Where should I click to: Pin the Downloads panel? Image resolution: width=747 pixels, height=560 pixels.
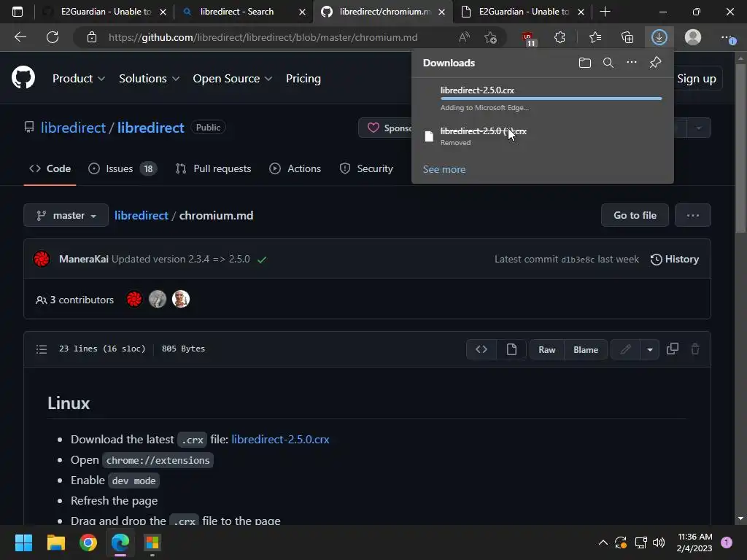click(655, 63)
